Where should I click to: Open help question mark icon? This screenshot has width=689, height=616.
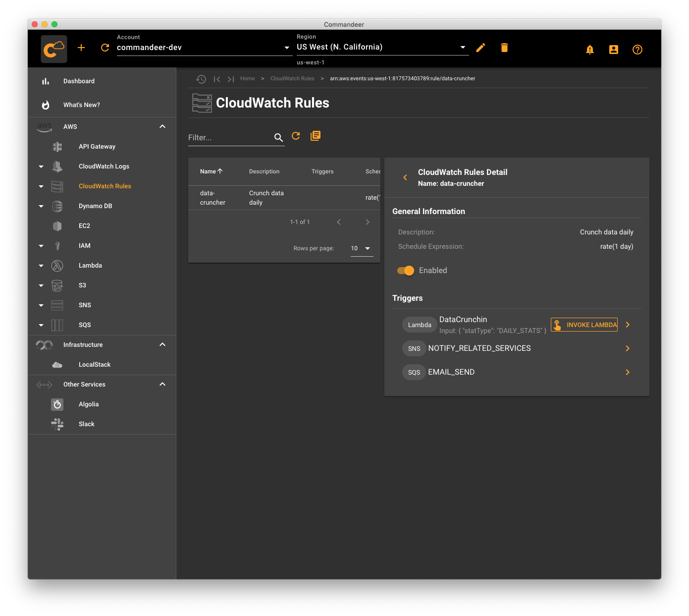point(637,50)
